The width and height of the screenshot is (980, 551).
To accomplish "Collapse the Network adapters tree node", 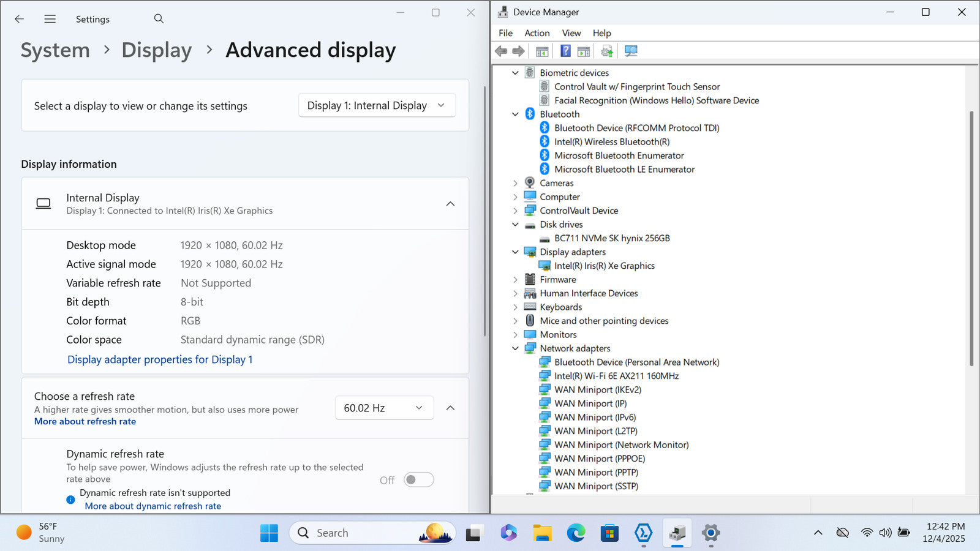I will 515,348.
